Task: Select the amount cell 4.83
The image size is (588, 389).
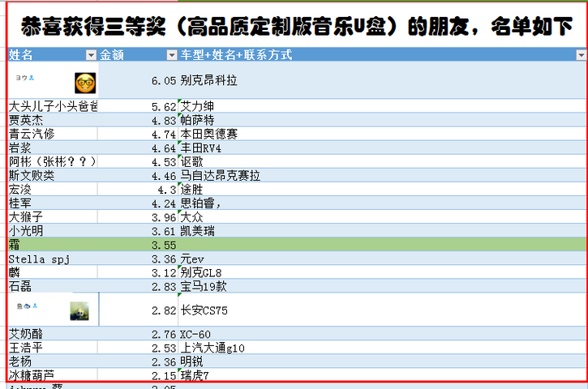Action: click(x=138, y=120)
